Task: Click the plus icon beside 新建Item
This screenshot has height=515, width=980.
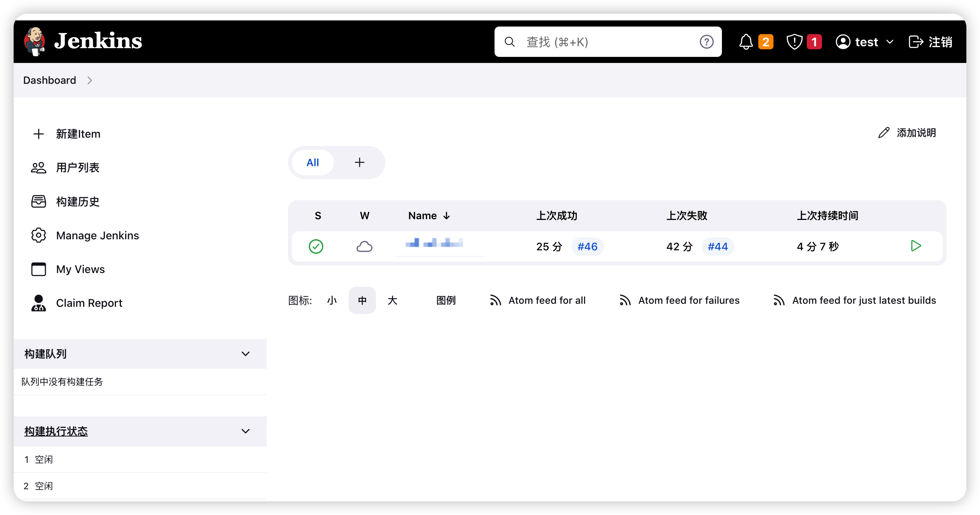Action: click(38, 134)
